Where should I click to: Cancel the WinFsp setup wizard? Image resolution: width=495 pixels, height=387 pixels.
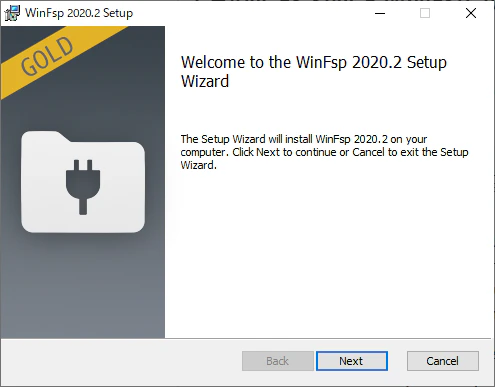click(x=443, y=361)
